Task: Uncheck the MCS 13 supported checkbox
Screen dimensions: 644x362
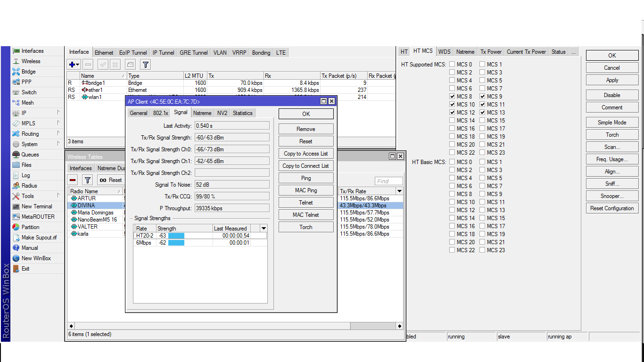Action: point(482,113)
